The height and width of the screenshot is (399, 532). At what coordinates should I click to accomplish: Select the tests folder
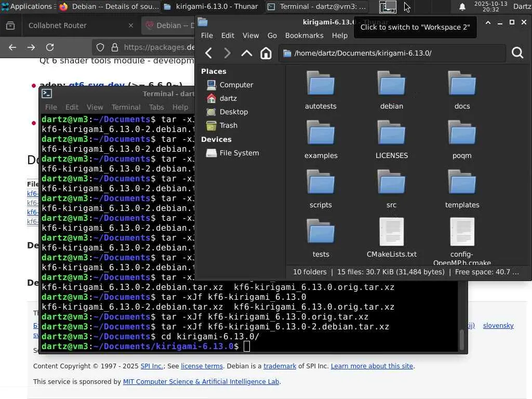[x=321, y=238]
